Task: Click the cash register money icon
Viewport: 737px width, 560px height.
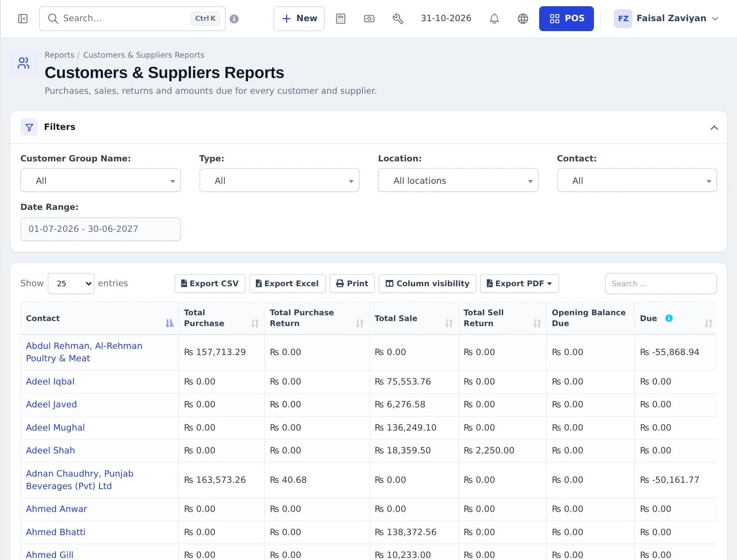Action: coord(369,19)
